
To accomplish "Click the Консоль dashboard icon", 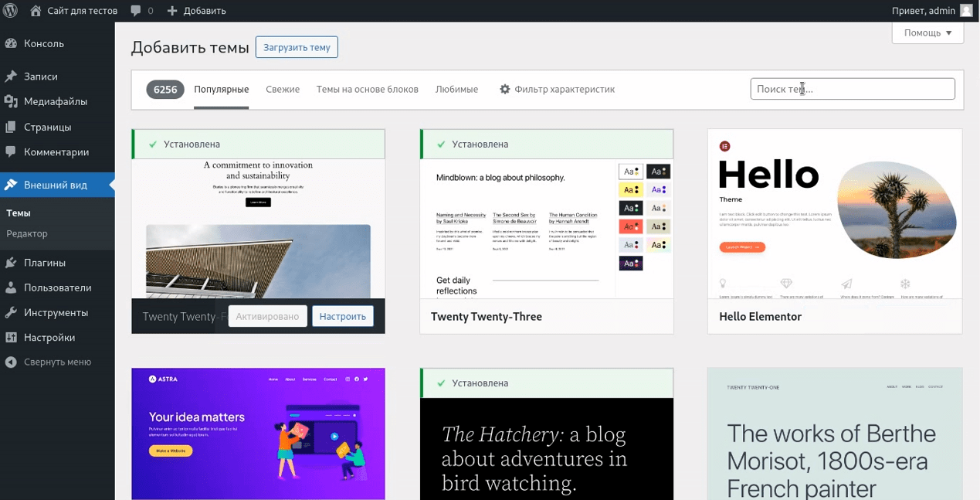I will tap(11, 43).
